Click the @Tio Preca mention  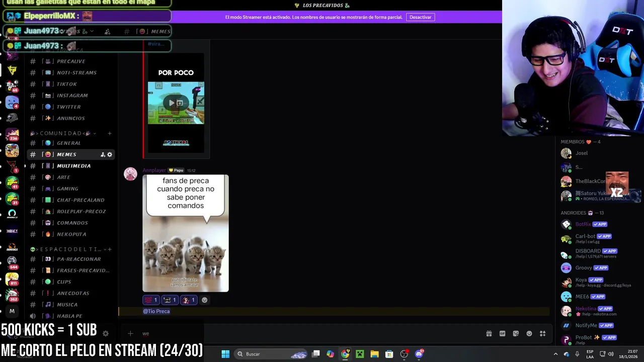coord(156,311)
